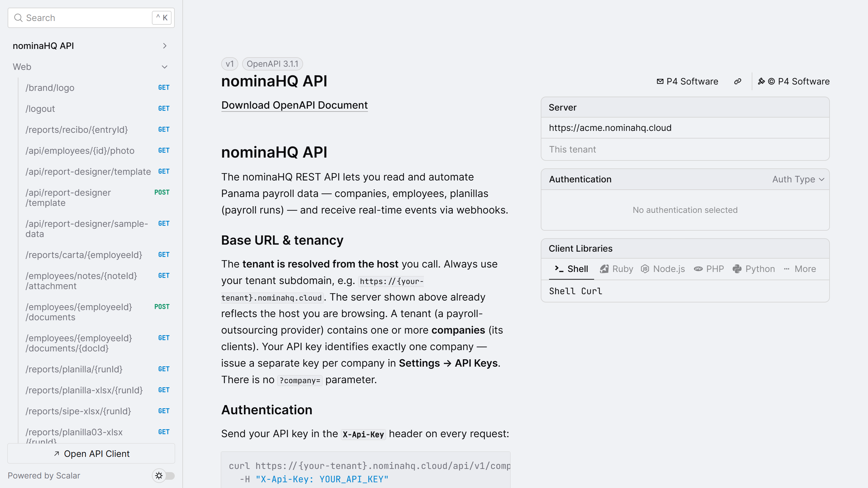Screen dimensions: 868x488
Task: Click the sun icon in theme switch
Action: pyautogui.click(x=159, y=475)
